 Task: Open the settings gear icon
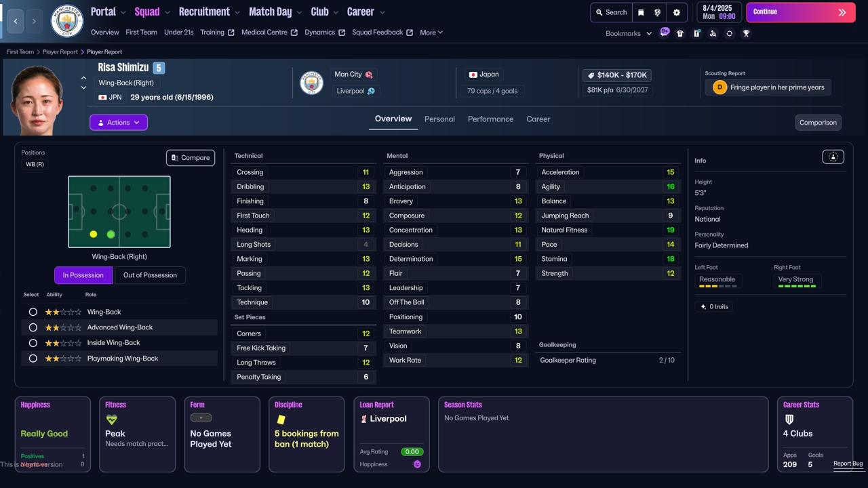(676, 12)
